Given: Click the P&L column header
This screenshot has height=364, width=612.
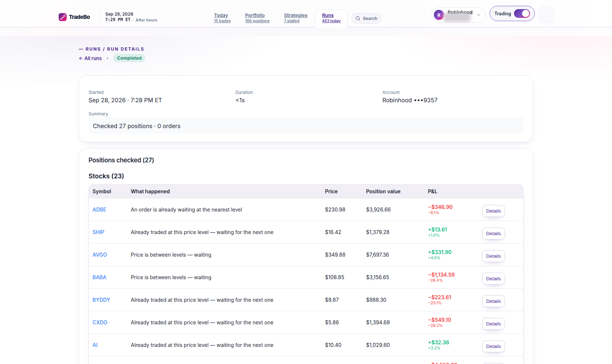Looking at the screenshot, I should 432,191.
